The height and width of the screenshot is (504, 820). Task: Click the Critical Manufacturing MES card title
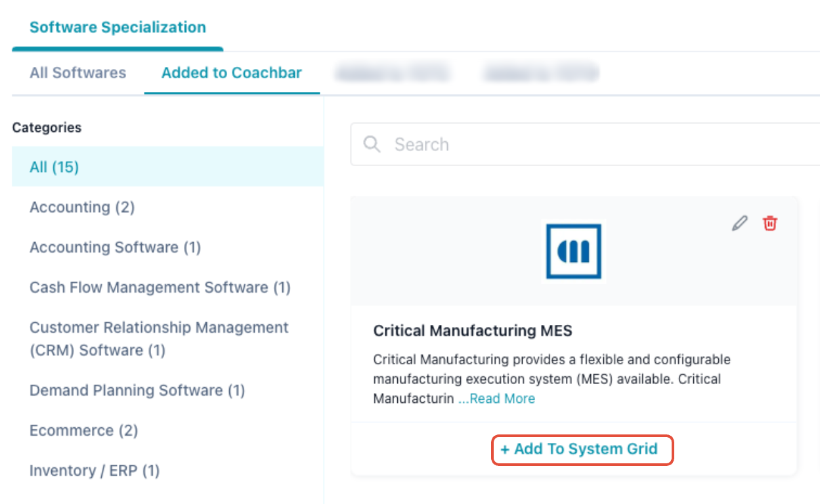[472, 331]
